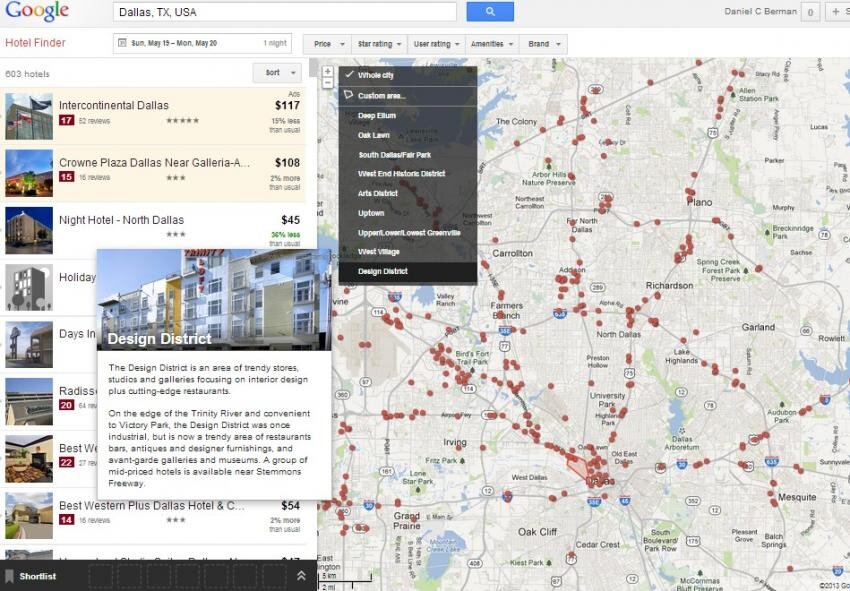Screen dimensions: 850x591
Task: Open the Star rating filter dropdown
Action: tap(380, 44)
